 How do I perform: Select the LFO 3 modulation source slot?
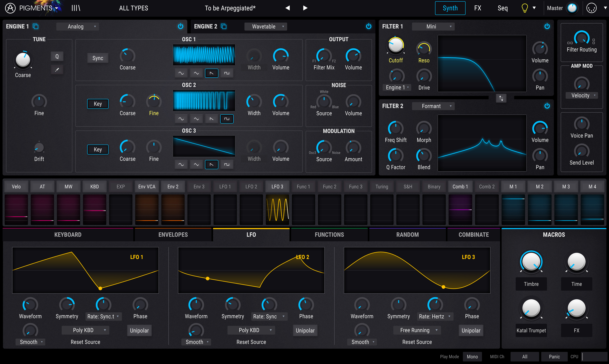tap(277, 187)
